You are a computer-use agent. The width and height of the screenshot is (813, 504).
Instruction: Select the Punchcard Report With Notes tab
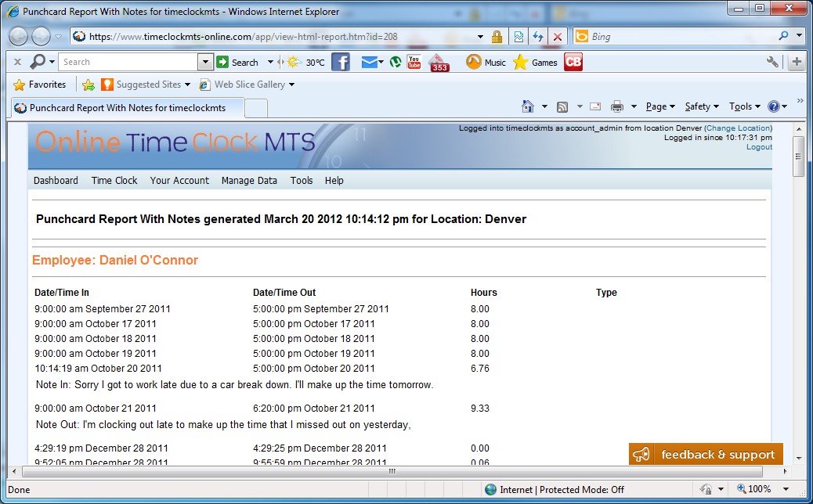click(x=127, y=108)
